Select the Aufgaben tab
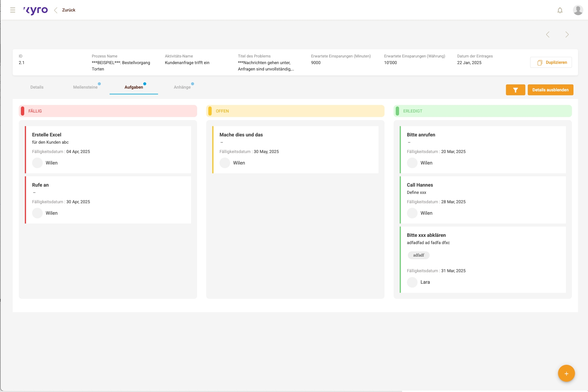Image resolution: width=588 pixels, height=392 pixels. pyautogui.click(x=134, y=87)
